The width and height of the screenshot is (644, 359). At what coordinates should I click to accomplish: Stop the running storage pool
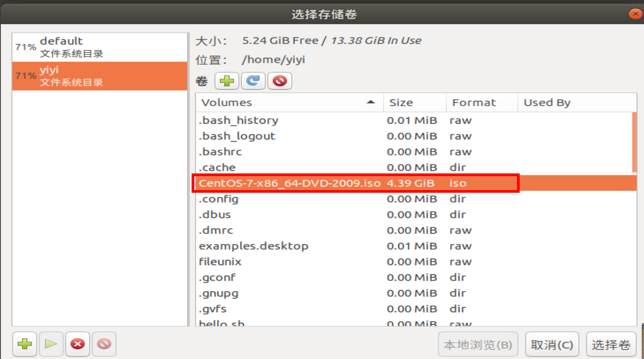[x=77, y=344]
